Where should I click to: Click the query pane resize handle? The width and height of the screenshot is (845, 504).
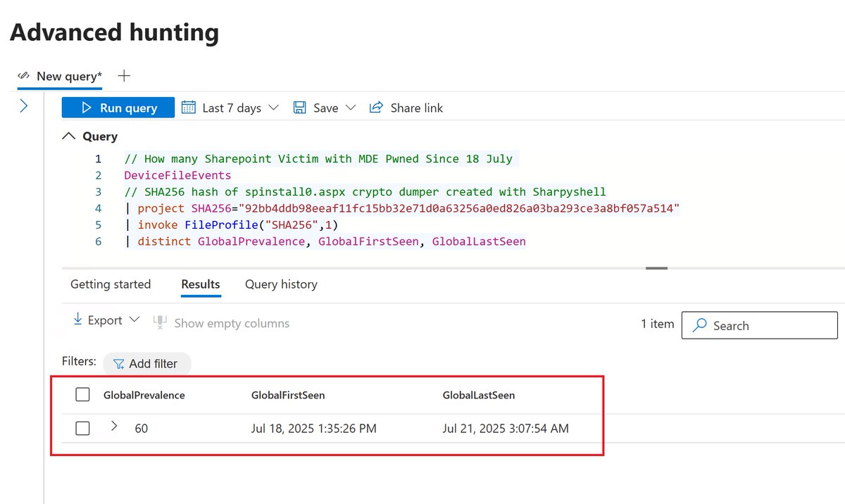[x=656, y=268]
